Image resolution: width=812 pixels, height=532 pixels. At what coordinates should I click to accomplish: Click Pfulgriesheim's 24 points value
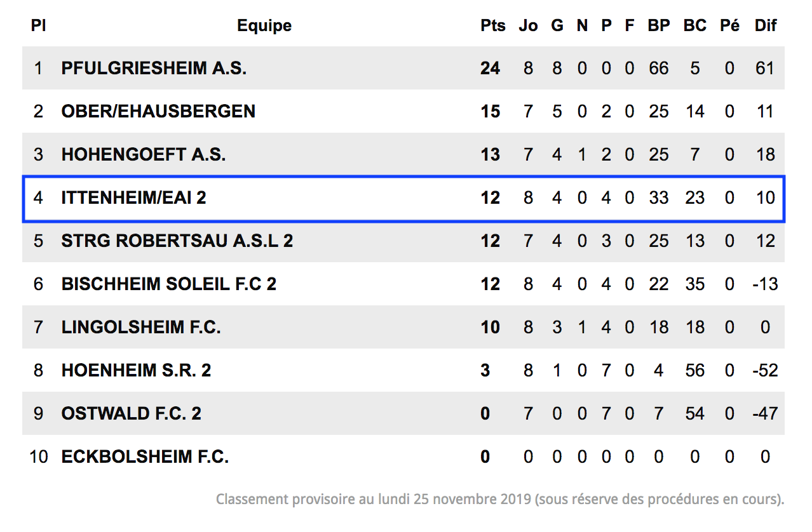[x=490, y=68]
